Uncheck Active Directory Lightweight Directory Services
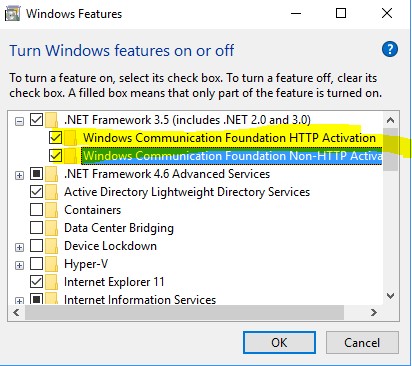The image size is (412, 366). click(x=36, y=192)
